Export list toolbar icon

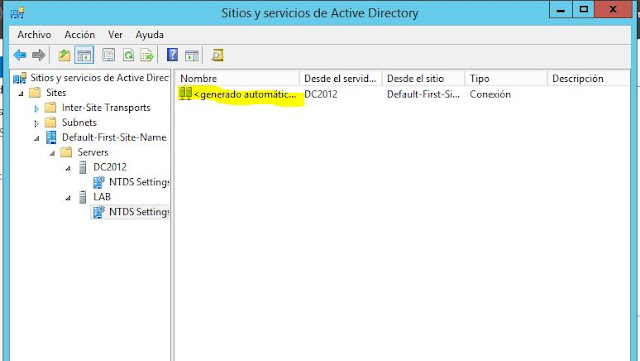147,55
